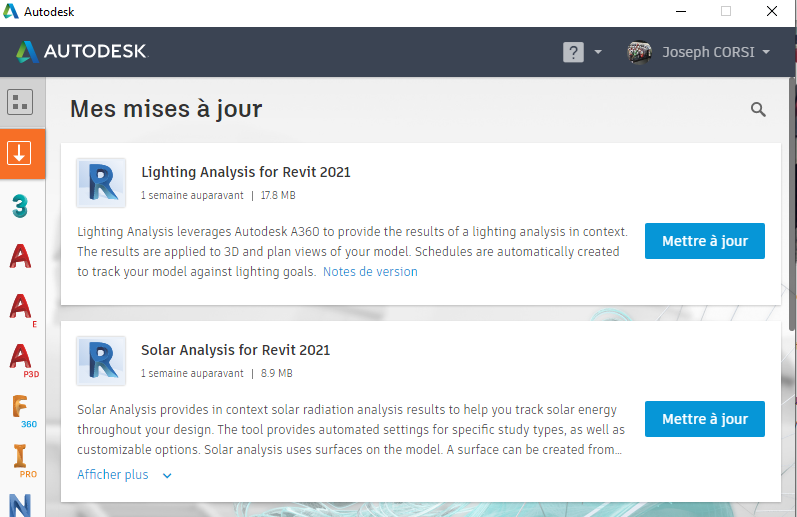Image resolution: width=797 pixels, height=517 pixels.
Task: Update Lighting Analysis with Mettre à jour
Action: click(704, 241)
